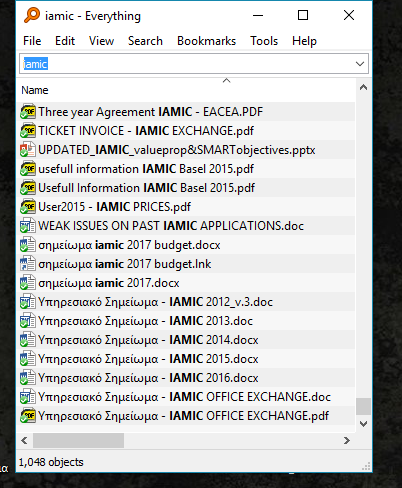Screen dimensions: 402x488
Task: Click PDF icon of User2015 IAMIC PRICES
Action: (x=28, y=207)
